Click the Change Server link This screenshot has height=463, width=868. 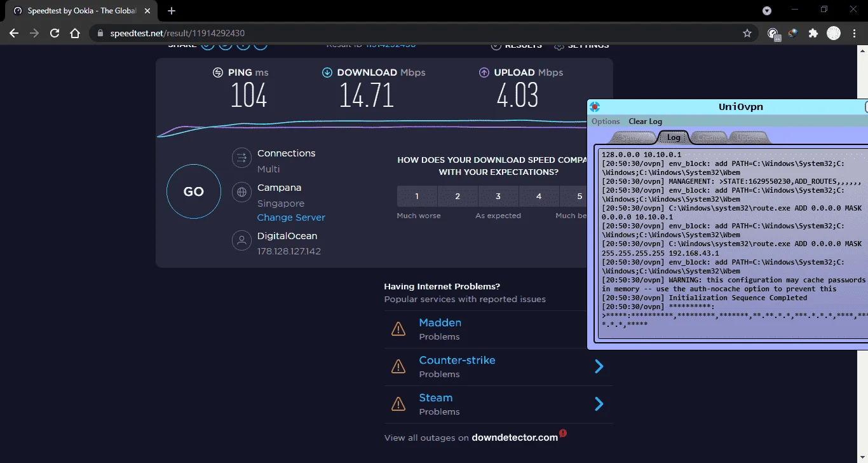coord(291,218)
